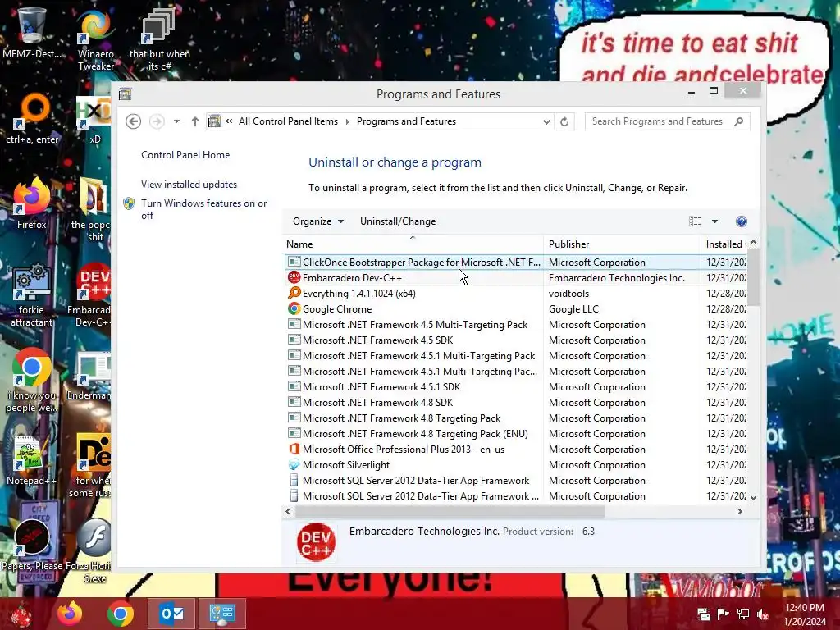Open forkie attractant desktop shortcut
Viewport: 840px width, 630px height.
pyautogui.click(x=32, y=295)
